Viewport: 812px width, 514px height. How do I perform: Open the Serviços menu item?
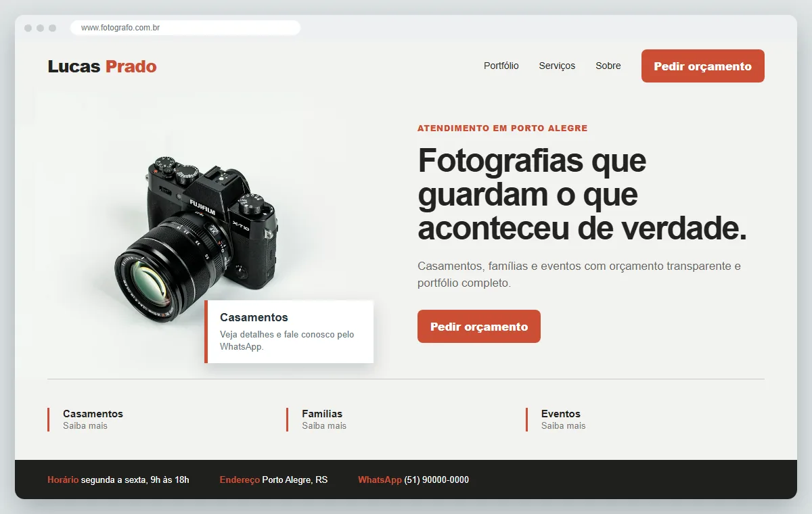(557, 66)
